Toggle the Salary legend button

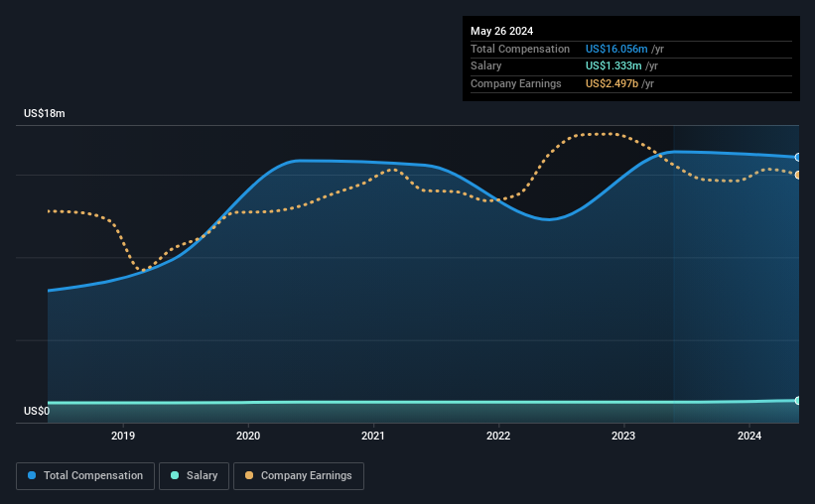tap(194, 476)
